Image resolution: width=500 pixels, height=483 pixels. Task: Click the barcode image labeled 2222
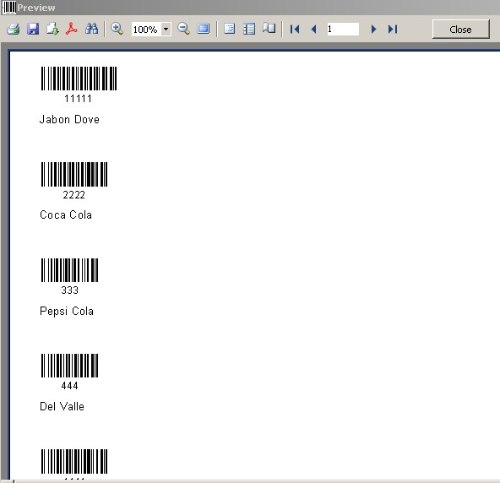[x=74, y=174]
